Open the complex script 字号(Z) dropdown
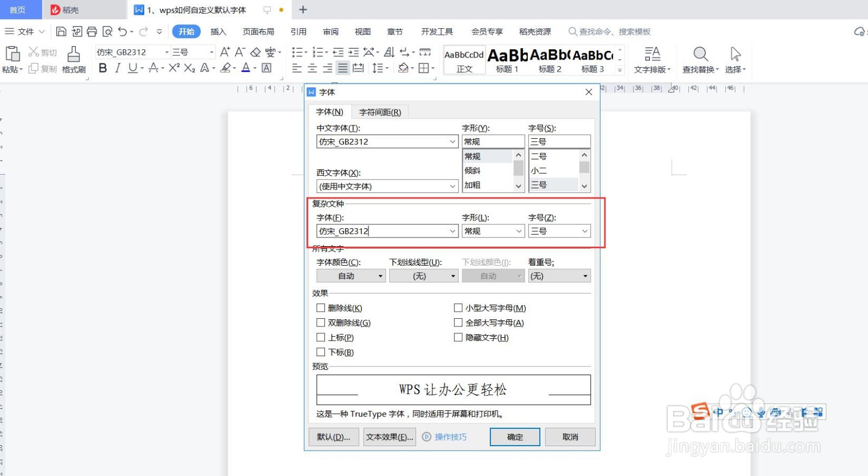868x476 pixels. [585, 231]
